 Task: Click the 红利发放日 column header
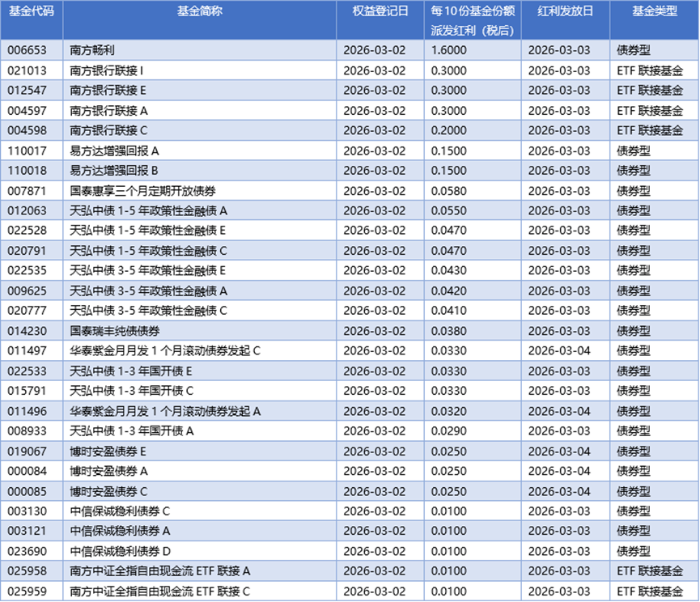pyautogui.click(x=565, y=11)
